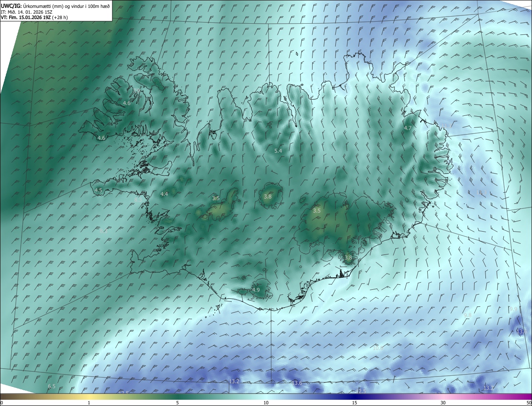The width and height of the screenshot is (532, 406).
Task: Click the '0' tick on the color scale
Action: click(x=1, y=403)
